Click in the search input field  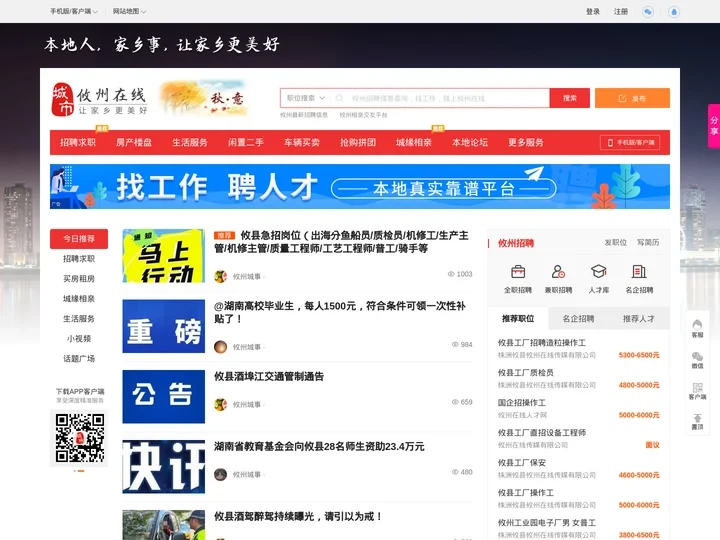coord(441,98)
